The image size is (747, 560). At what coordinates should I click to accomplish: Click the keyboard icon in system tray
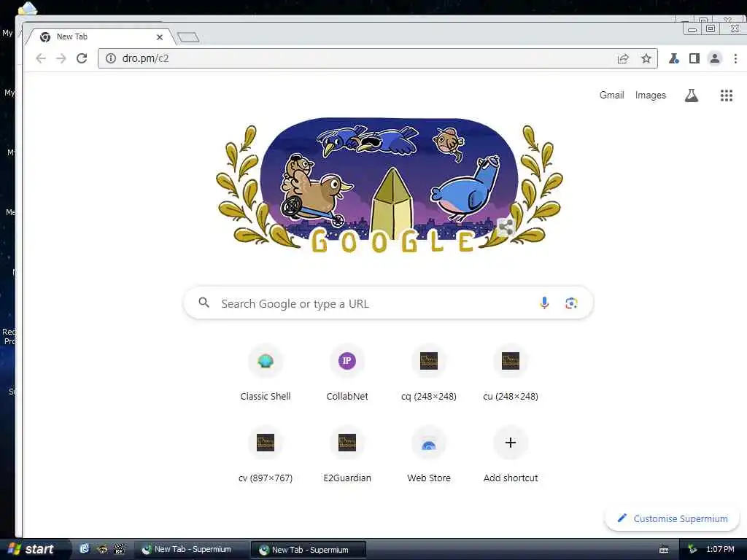pos(664,550)
